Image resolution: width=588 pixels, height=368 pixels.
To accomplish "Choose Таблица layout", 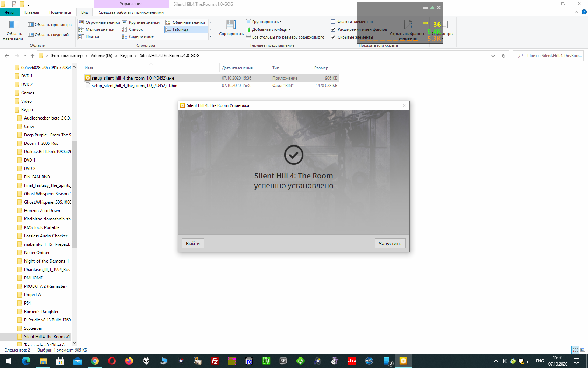I will click(186, 29).
